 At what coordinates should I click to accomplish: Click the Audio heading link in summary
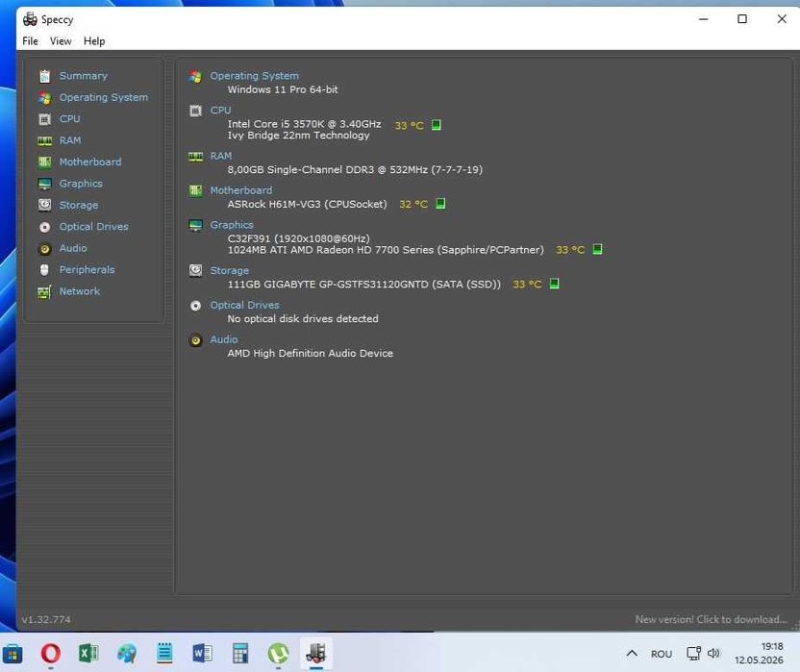(224, 339)
